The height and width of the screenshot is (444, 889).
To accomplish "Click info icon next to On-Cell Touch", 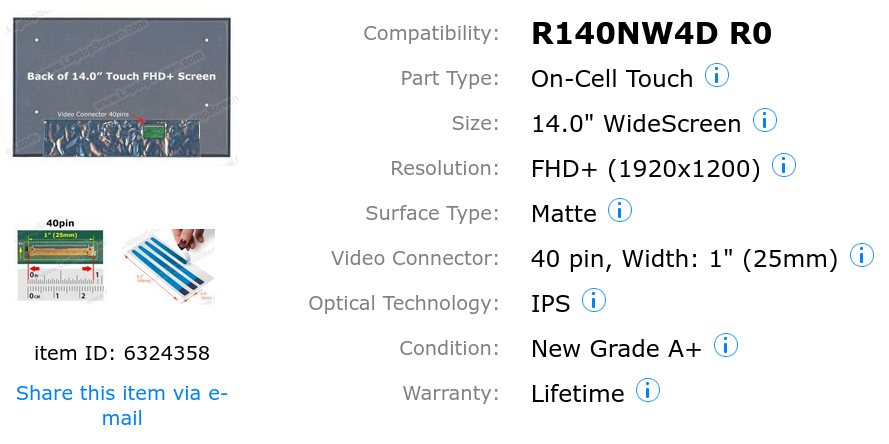I will [x=717, y=75].
